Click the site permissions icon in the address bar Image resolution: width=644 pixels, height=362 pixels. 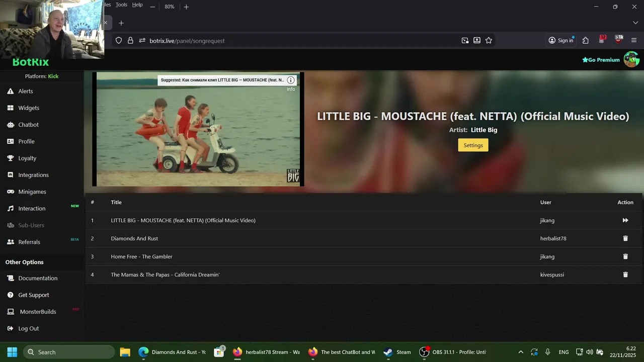click(142, 40)
